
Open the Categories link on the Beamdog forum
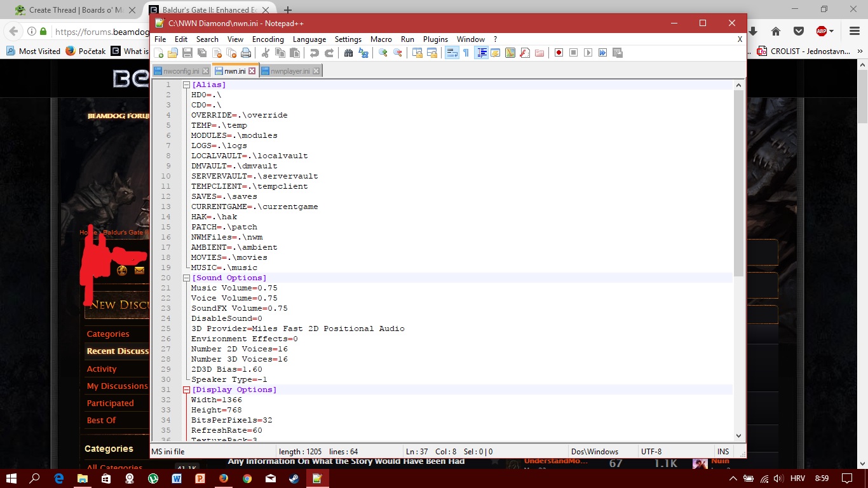(108, 334)
